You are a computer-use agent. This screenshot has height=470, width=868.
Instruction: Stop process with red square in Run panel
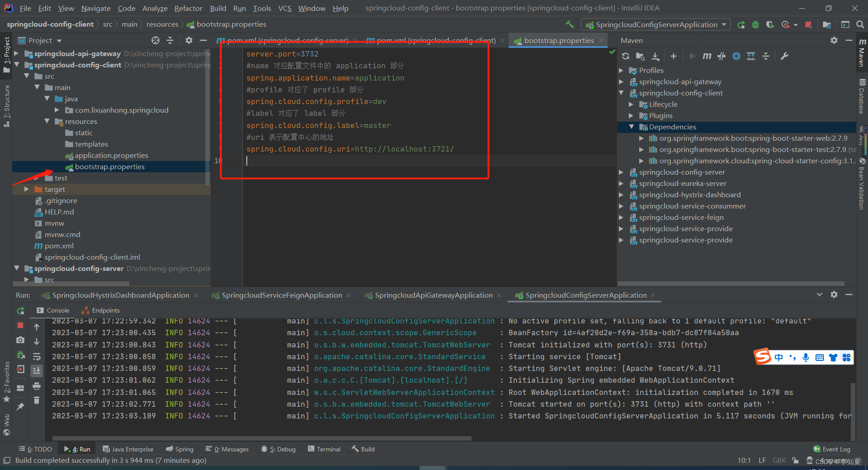click(x=20, y=325)
